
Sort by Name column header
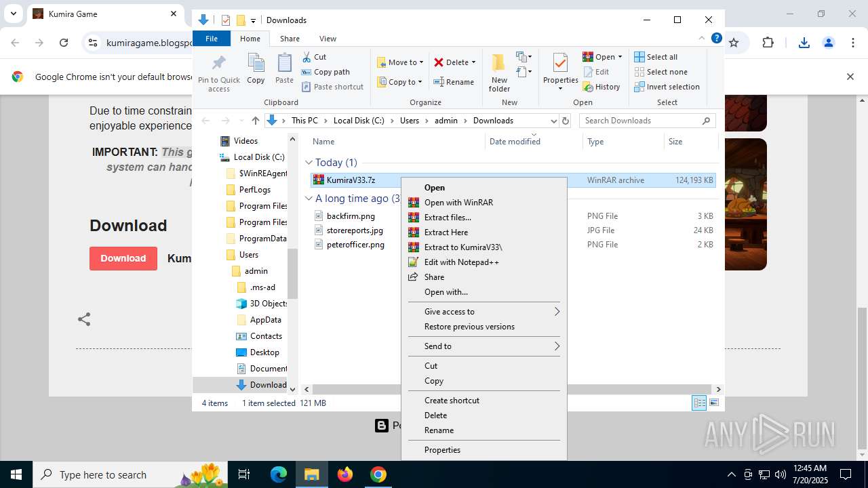coord(397,142)
